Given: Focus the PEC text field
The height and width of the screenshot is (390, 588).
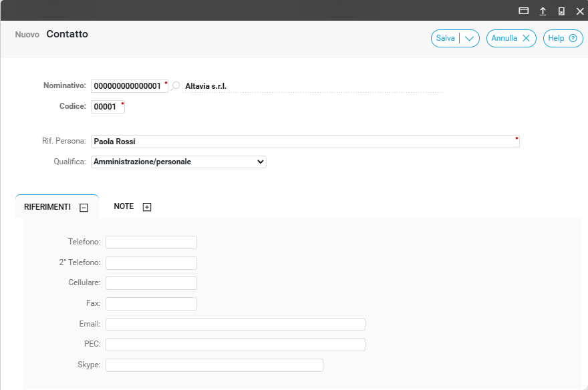Looking at the screenshot, I should point(235,345).
